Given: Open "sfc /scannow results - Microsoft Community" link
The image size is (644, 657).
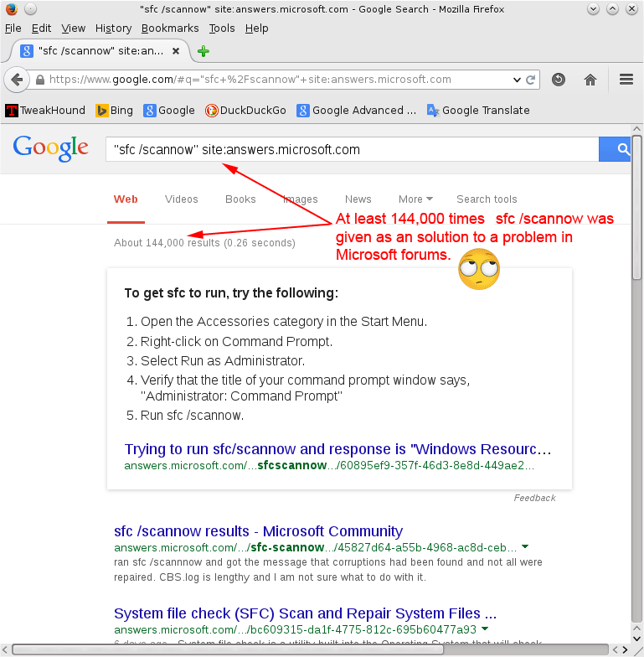Looking at the screenshot, I should 258,531.
